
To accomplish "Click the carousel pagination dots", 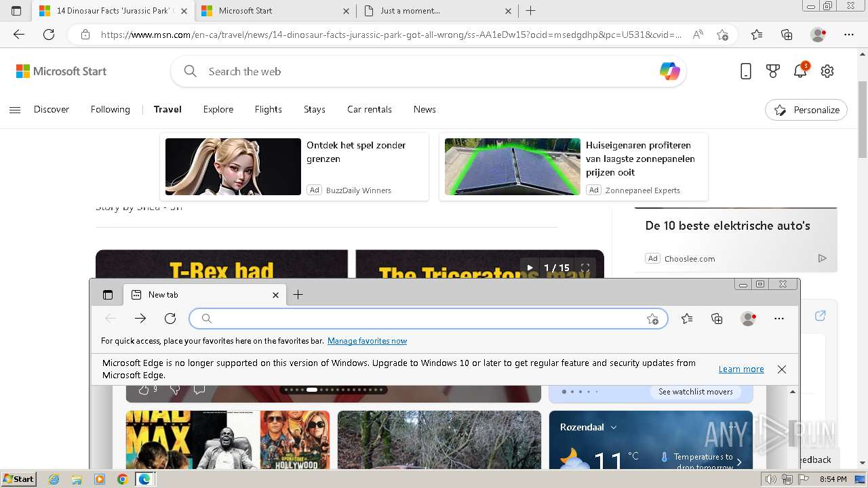I will pyautogui.click(x=334, y=390).
